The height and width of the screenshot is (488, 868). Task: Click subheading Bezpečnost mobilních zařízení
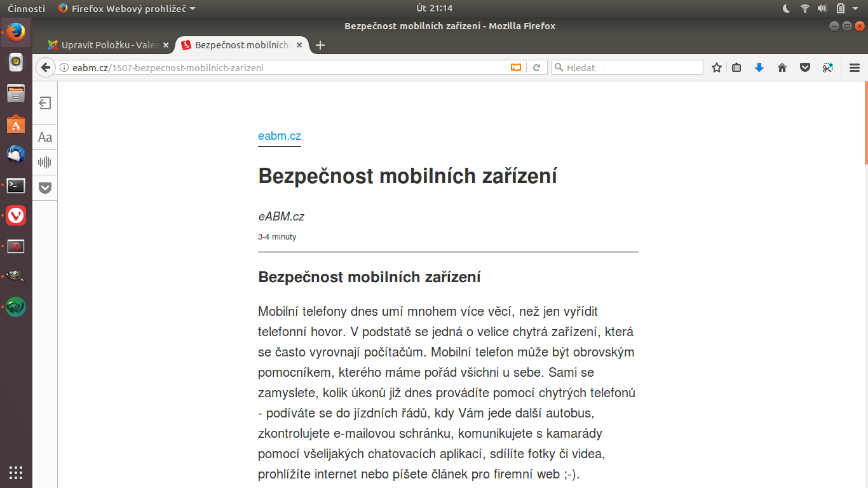coord(369,277)
